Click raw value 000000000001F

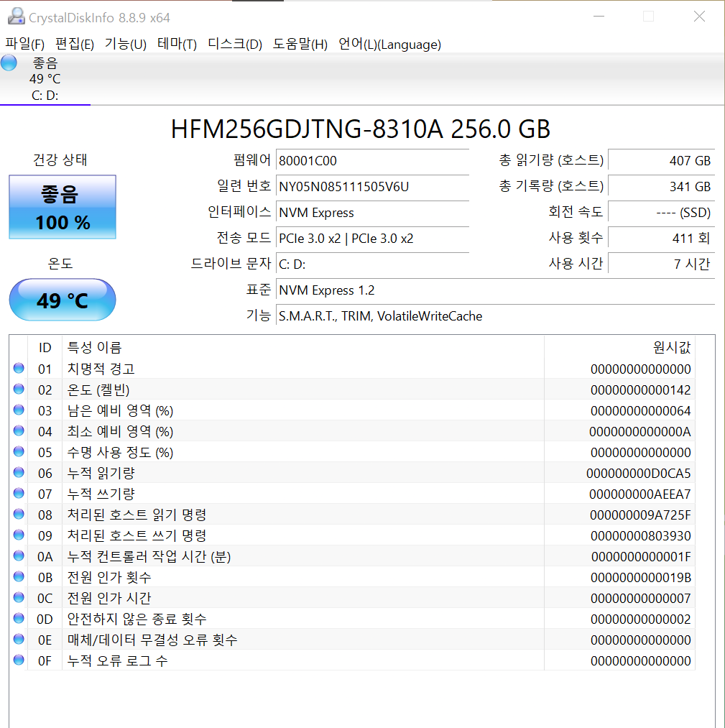pos(641,557)
